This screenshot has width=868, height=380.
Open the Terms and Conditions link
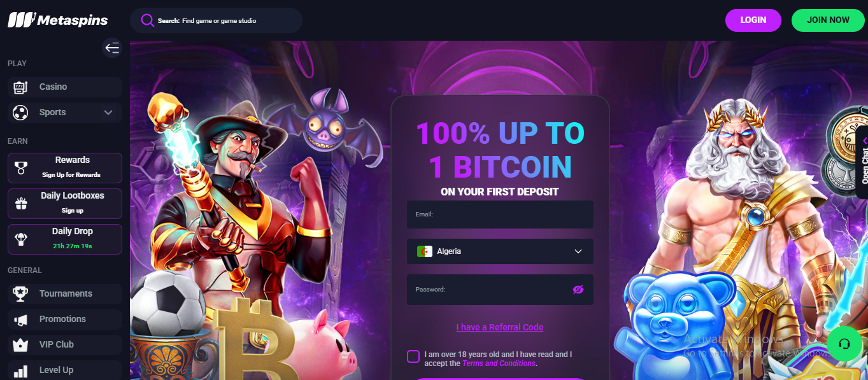click(x=499, y=363)
